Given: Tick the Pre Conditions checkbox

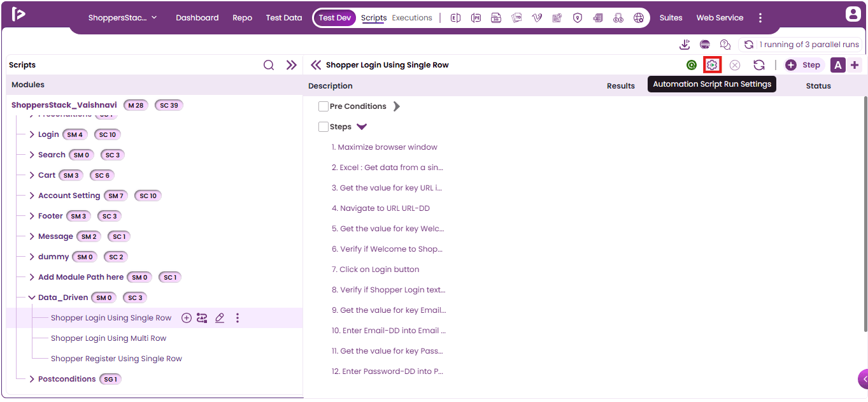Looking at the screenshot, I should pos(324,106).
